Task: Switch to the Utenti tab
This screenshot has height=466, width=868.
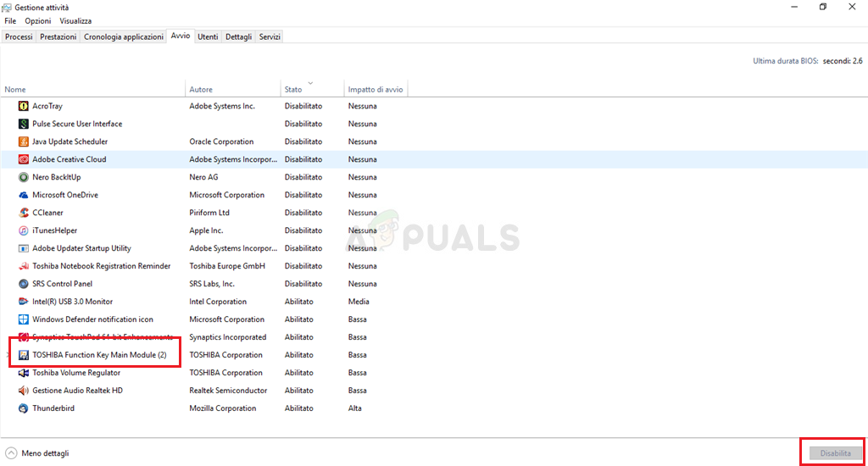Action: tap(209, 36)
